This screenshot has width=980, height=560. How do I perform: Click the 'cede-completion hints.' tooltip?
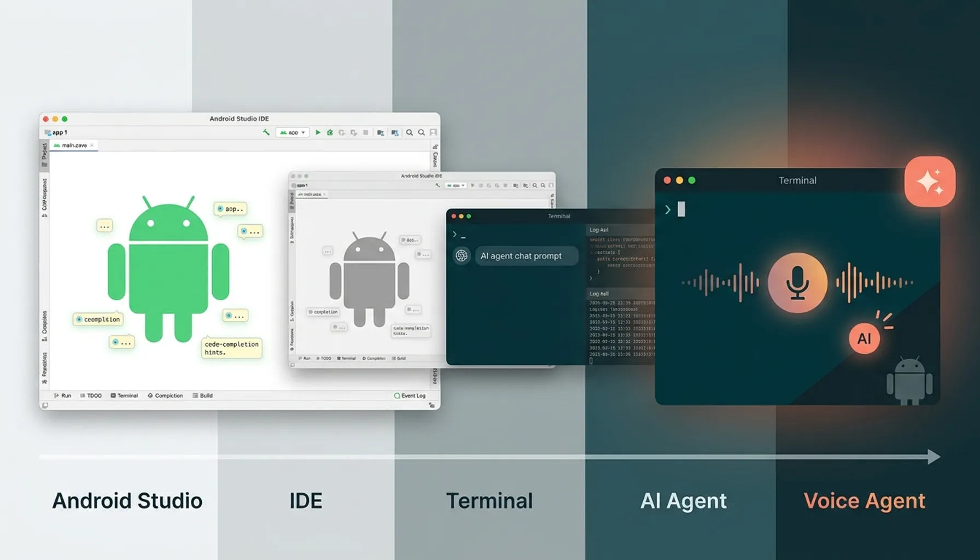tap(231, 348)
